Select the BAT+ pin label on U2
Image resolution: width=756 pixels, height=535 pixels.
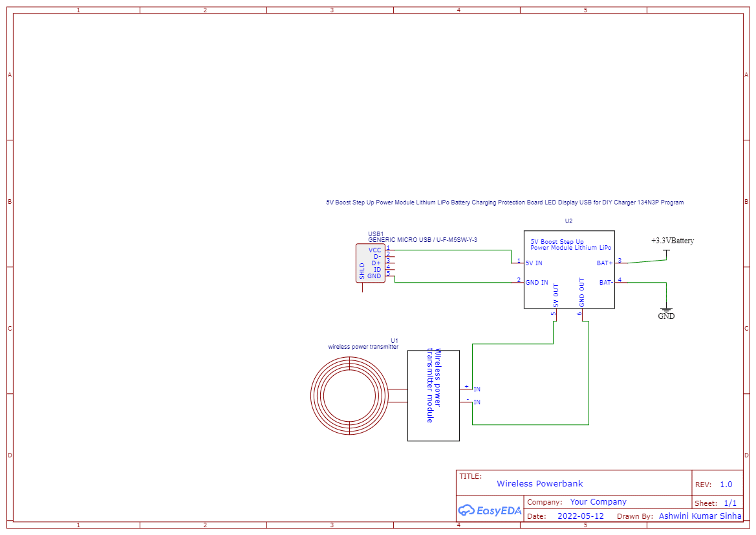(604, 263)
